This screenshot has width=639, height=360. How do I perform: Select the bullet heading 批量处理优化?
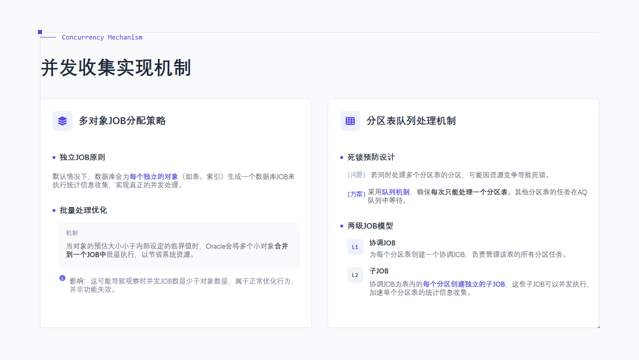83,210
